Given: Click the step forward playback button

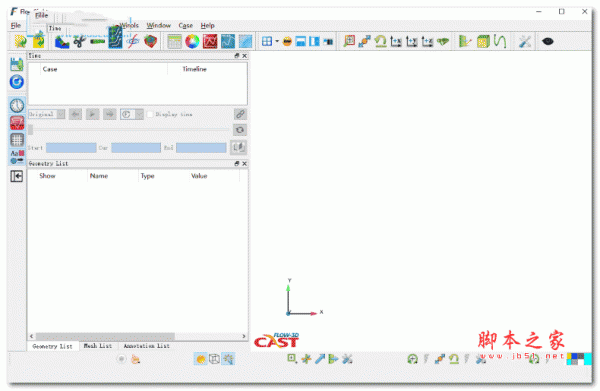Looking at the screenshot, I should coord(110,114).
